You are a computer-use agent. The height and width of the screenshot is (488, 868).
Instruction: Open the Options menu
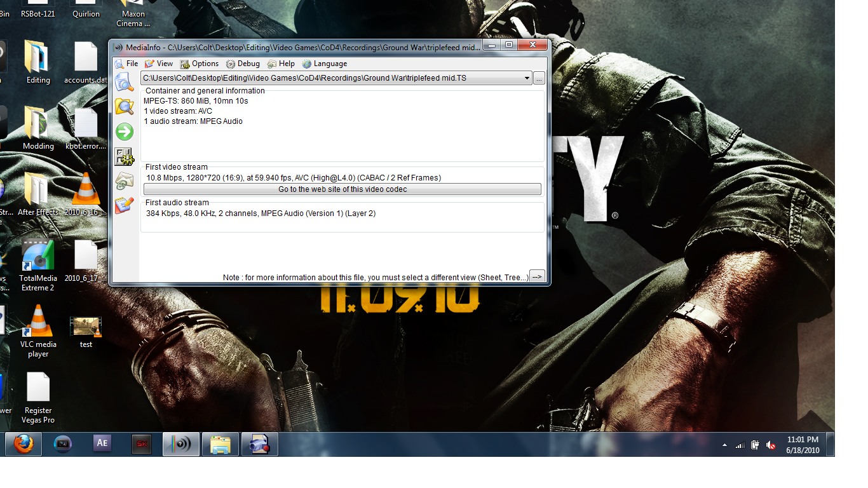(200, 64)
